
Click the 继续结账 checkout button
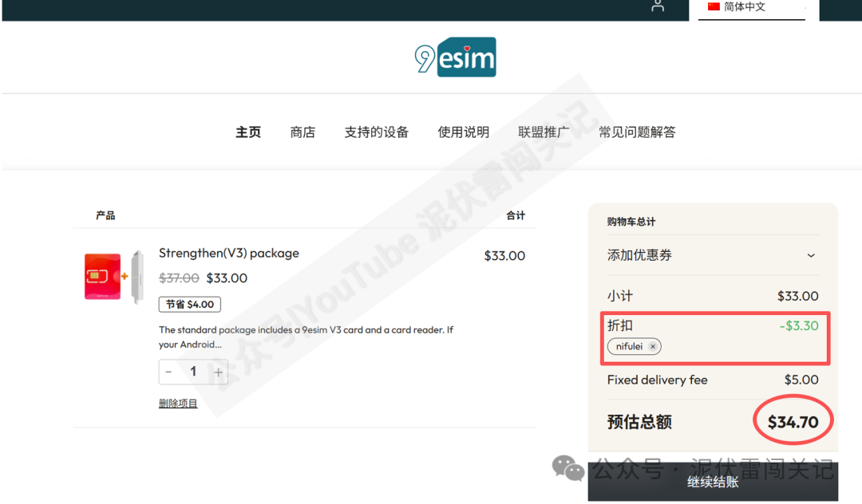[713, 482]
